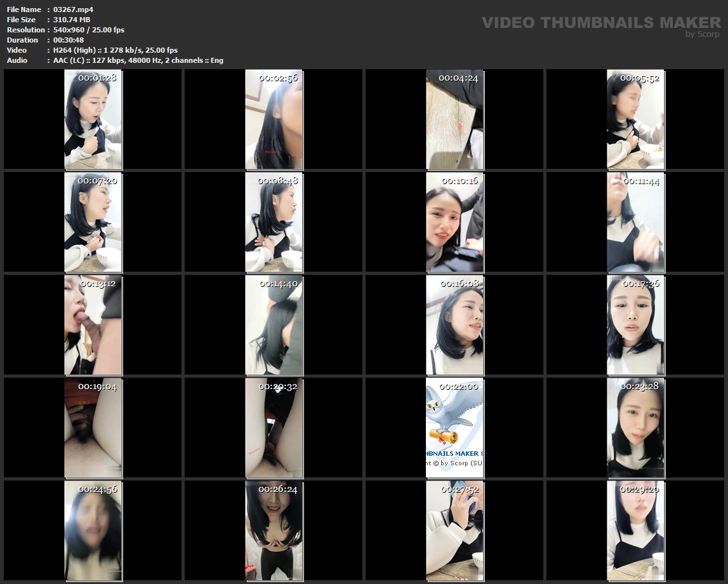Image resolution: width=728 pixels, height=584 pixels.
Task: Click the VIDEO THUMBNAILS MAKER watermark title
Action: 600,23
